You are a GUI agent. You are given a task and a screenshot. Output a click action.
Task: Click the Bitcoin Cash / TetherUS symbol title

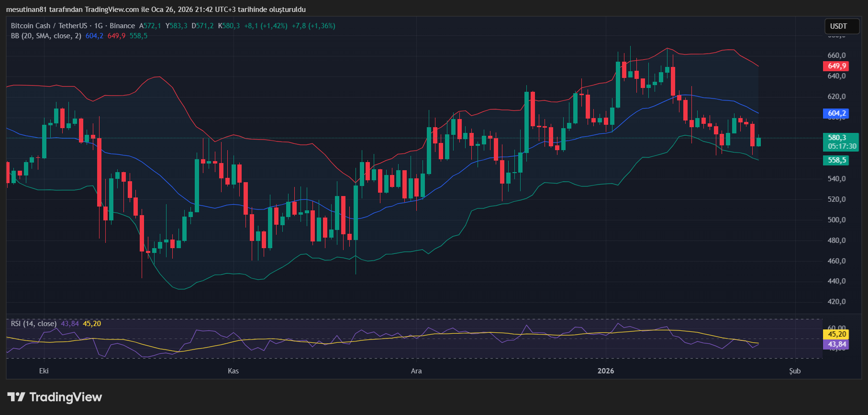coord(49,26)
